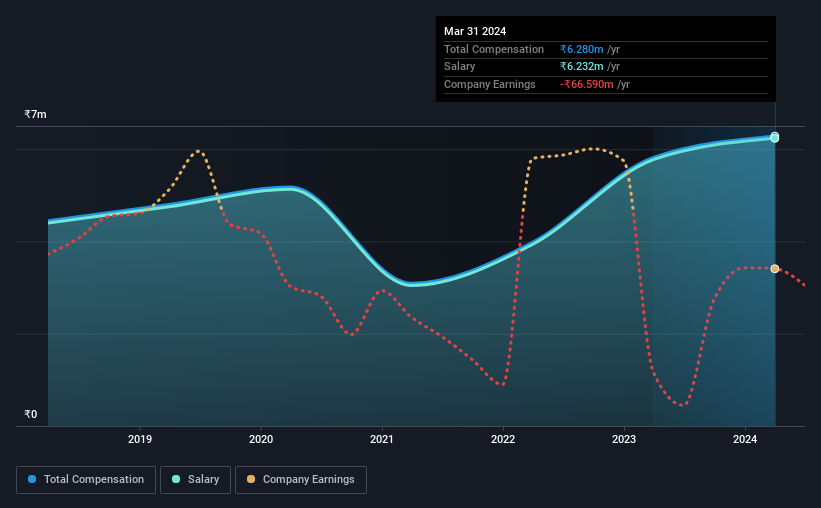The image size is (821, 508).
Task: Click the ₹7m y-axis label
Action: coord(35,114)
